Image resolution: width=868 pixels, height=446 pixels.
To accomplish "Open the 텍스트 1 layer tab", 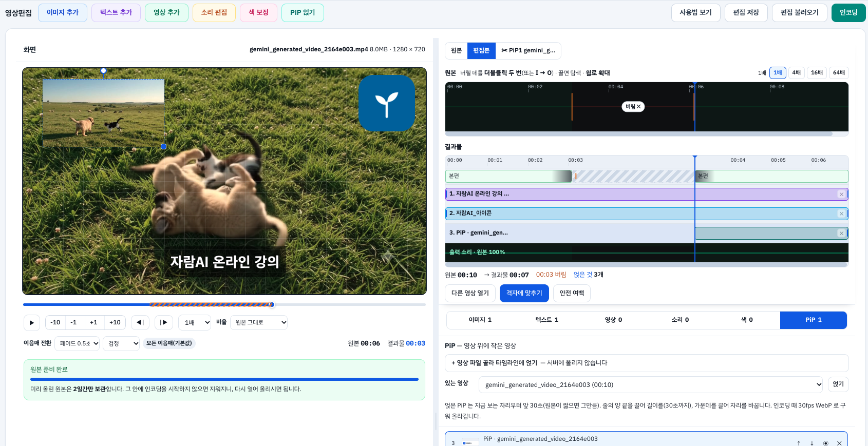I will click(x=546, y=320).
